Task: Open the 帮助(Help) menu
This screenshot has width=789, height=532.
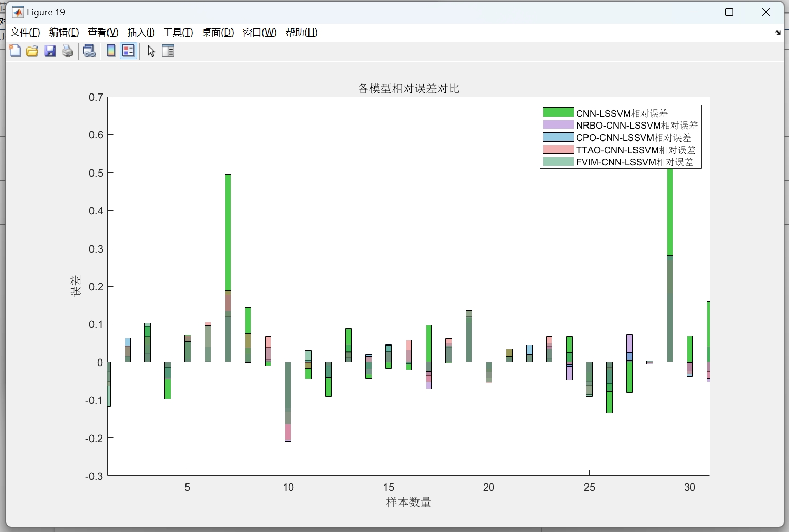Action: click(x=301, y=32)
